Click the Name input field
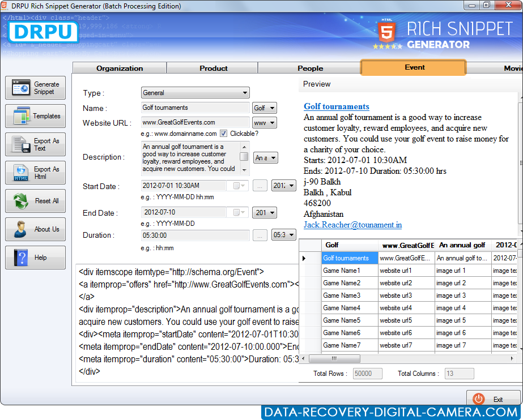 pos(195,108)
